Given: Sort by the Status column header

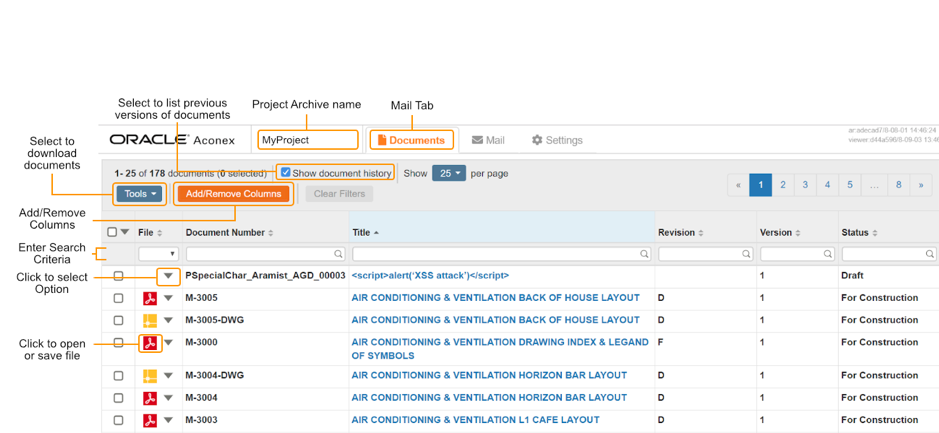Looking at the screenshot, I should [x=859, y=232].
